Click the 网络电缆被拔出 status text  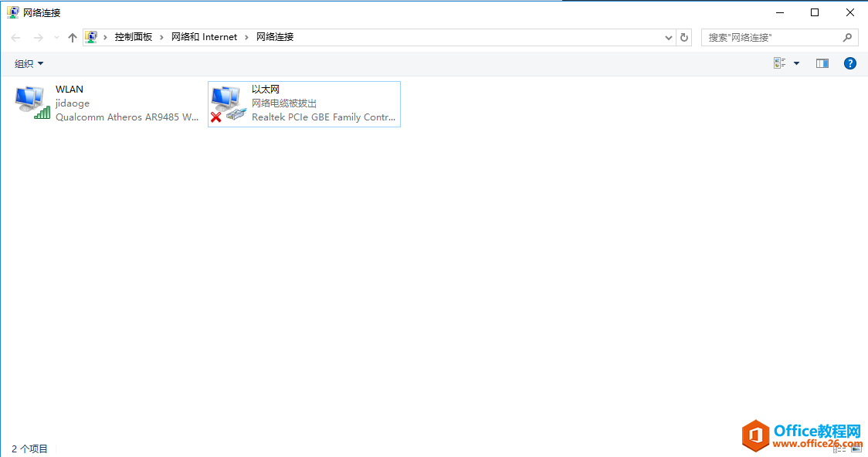pyautogui.click(x=284, y=103)
